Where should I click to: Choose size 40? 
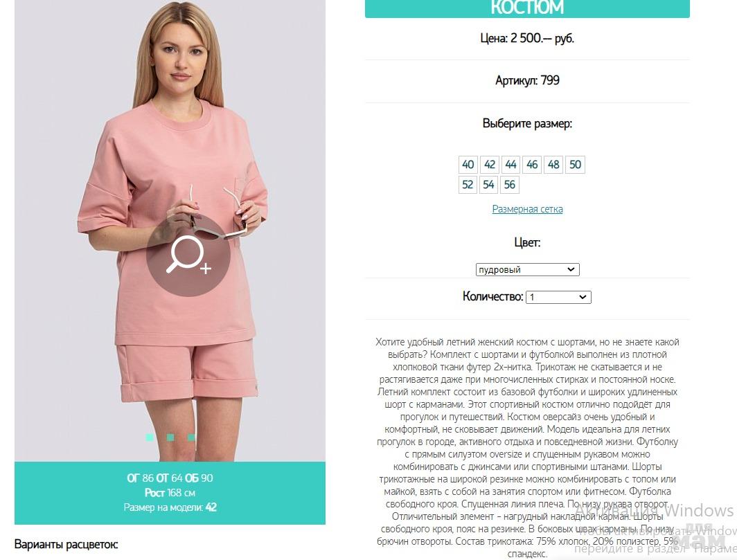coord(468,165)
